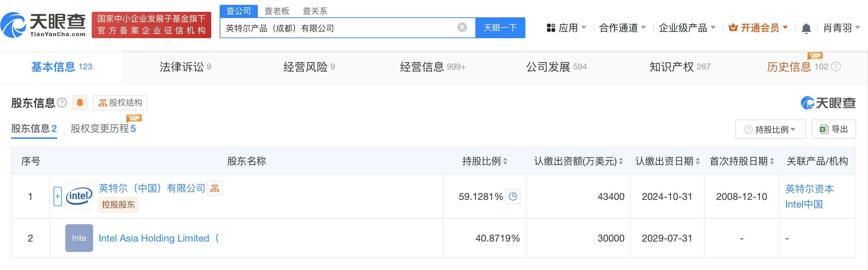Expand the 企业级产品 dropdown

pos(687,28)
